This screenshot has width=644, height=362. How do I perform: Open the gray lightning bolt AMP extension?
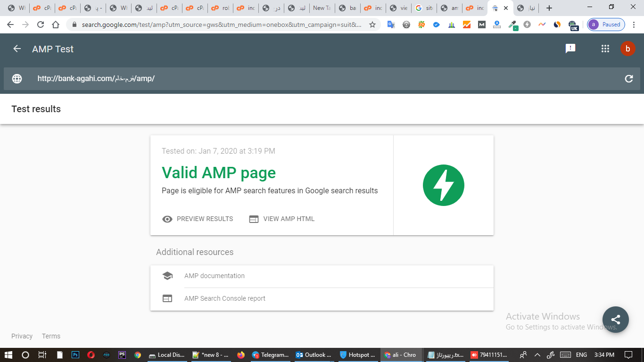pos(527,25)
